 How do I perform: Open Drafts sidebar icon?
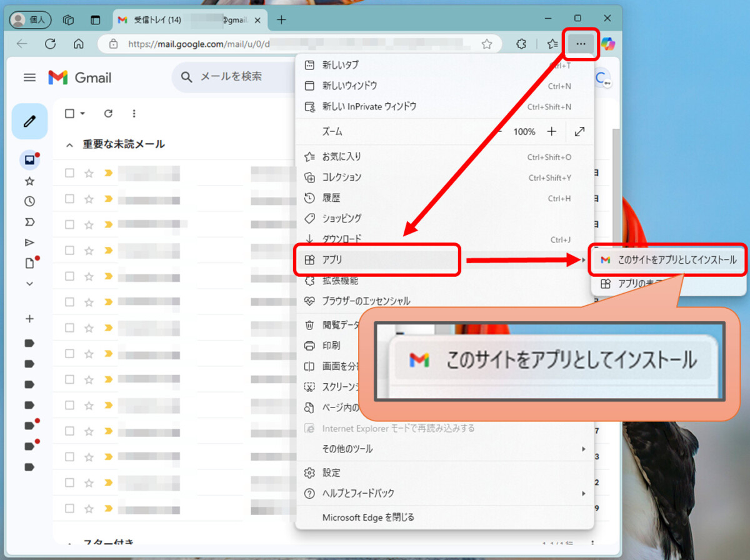(29, 263)
